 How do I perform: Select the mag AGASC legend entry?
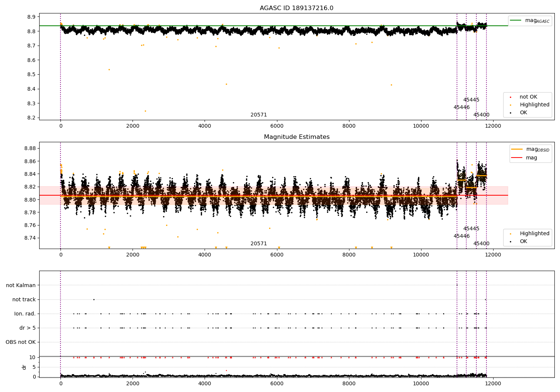(530, 21)
